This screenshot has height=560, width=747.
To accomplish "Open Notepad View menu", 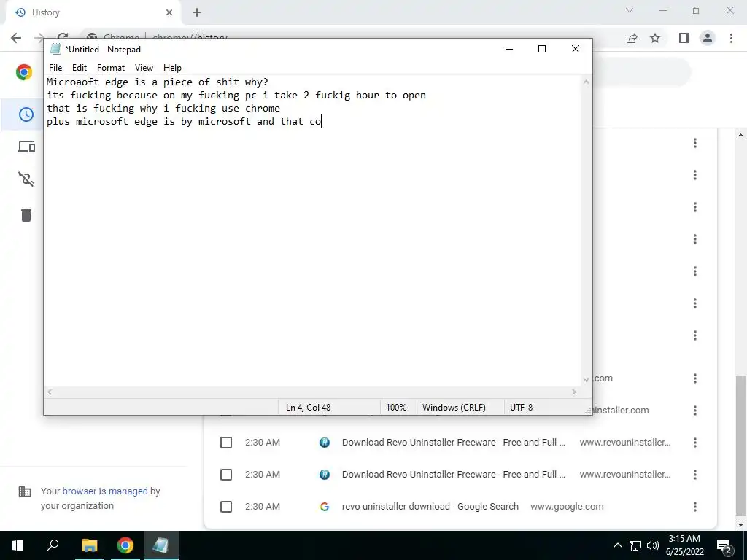I will point(144,68).
